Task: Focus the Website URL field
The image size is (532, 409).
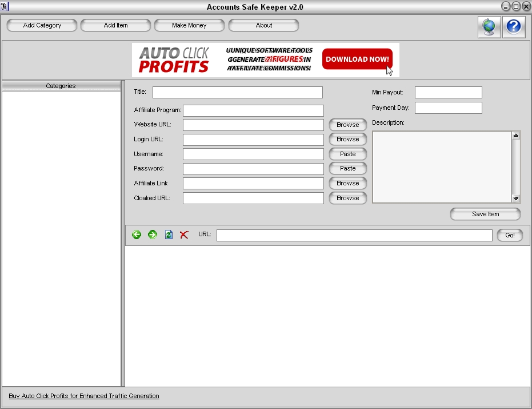Action: pyautogui.click(x=253, y=125)
